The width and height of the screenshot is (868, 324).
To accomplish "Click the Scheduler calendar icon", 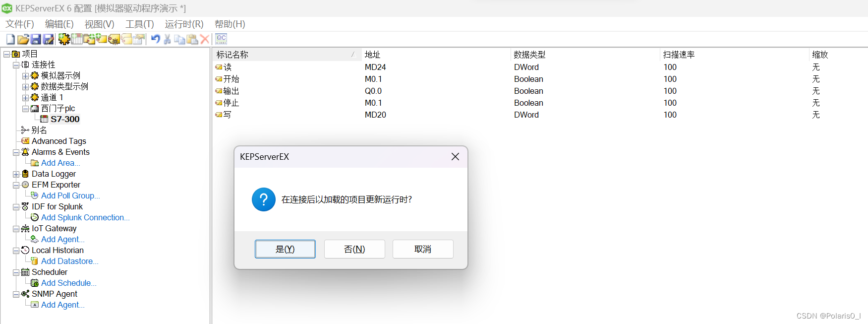I will click(x=25, y=272).
